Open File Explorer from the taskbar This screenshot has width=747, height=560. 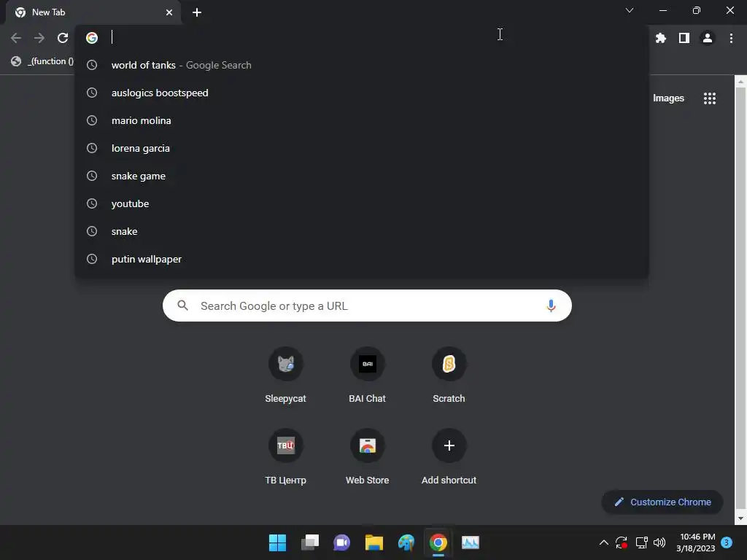(374, 542)
